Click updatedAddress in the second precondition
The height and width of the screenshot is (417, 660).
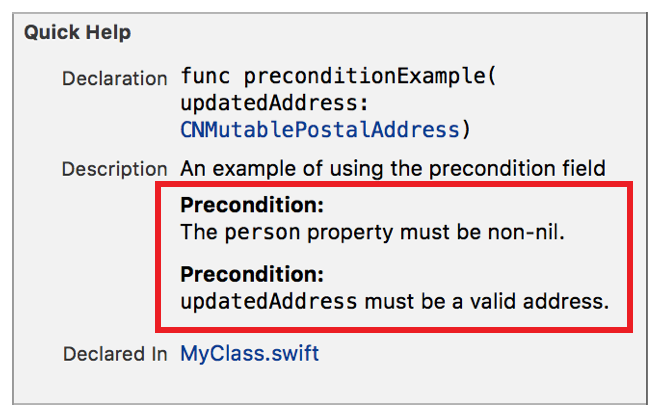pos(268,299)
